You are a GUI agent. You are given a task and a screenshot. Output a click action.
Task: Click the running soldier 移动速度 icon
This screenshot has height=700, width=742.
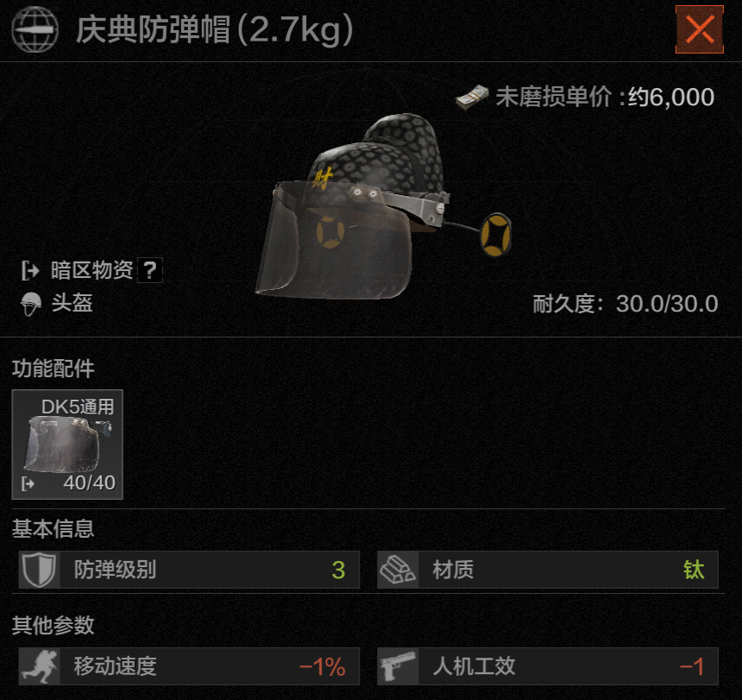click(x=40, y=666)
